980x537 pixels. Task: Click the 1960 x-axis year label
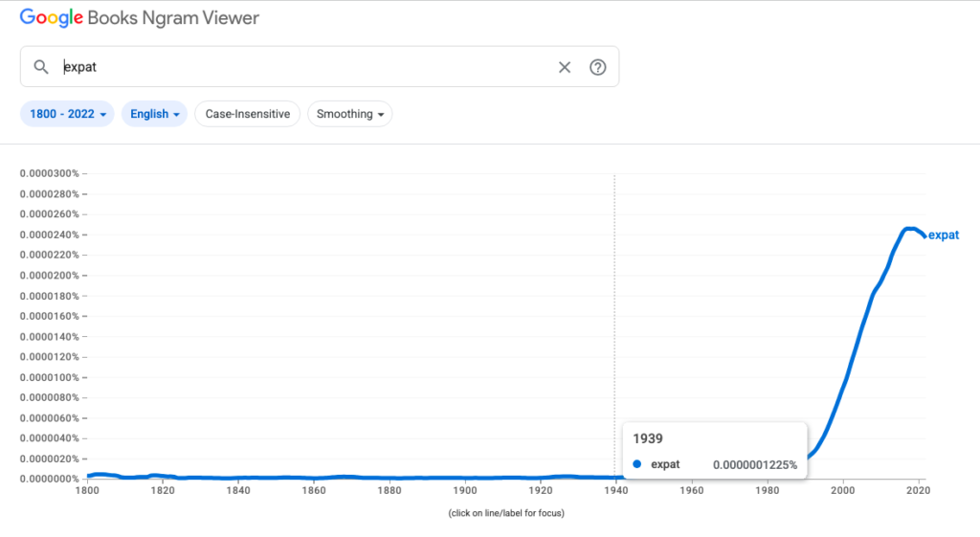pyautogui.click(x=692, y=490)
